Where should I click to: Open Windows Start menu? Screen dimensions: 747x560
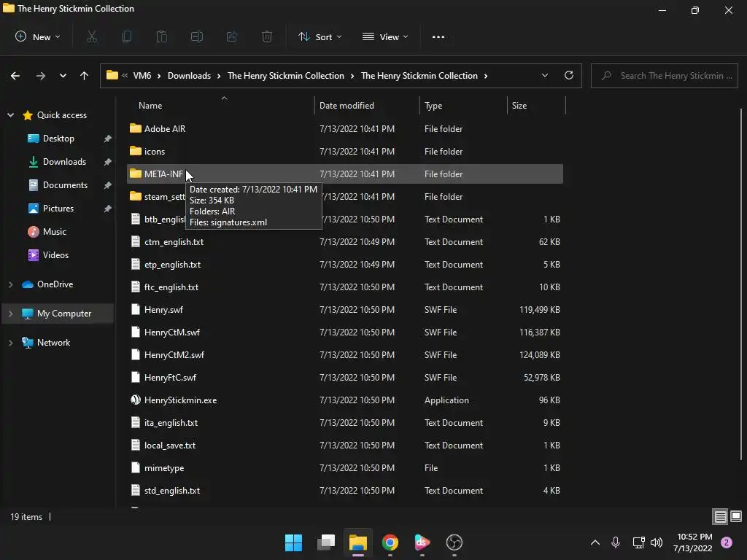click(x=293, y=542)
